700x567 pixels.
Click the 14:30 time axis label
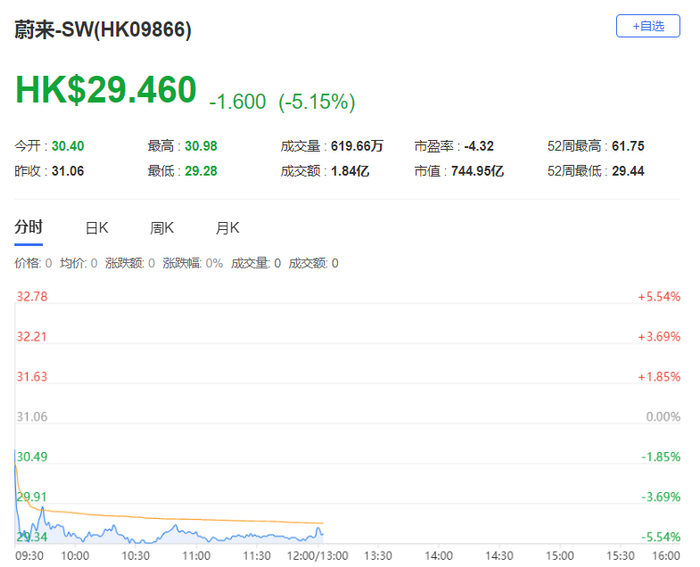tap(499, 556)
